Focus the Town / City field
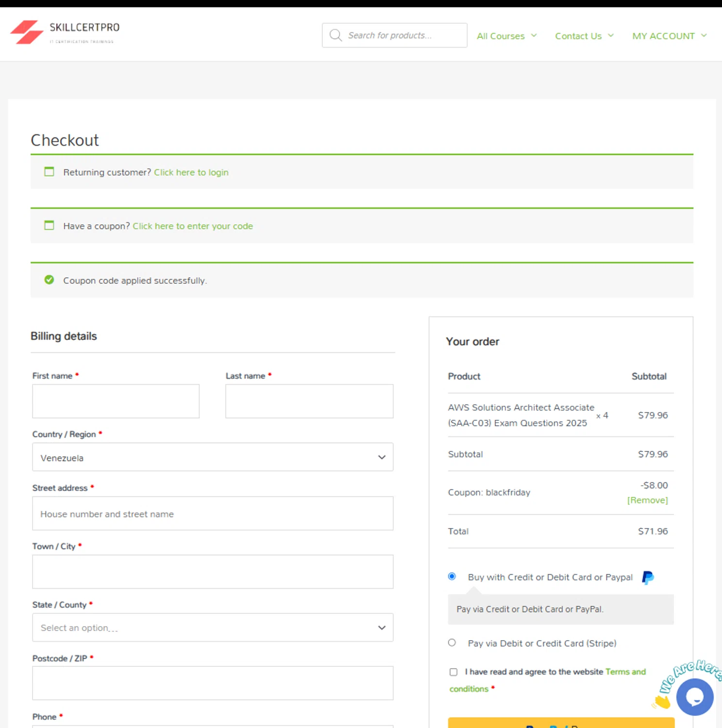Viewport: 722px width, 728px height. pyautogui.click(x=213, y=572)
